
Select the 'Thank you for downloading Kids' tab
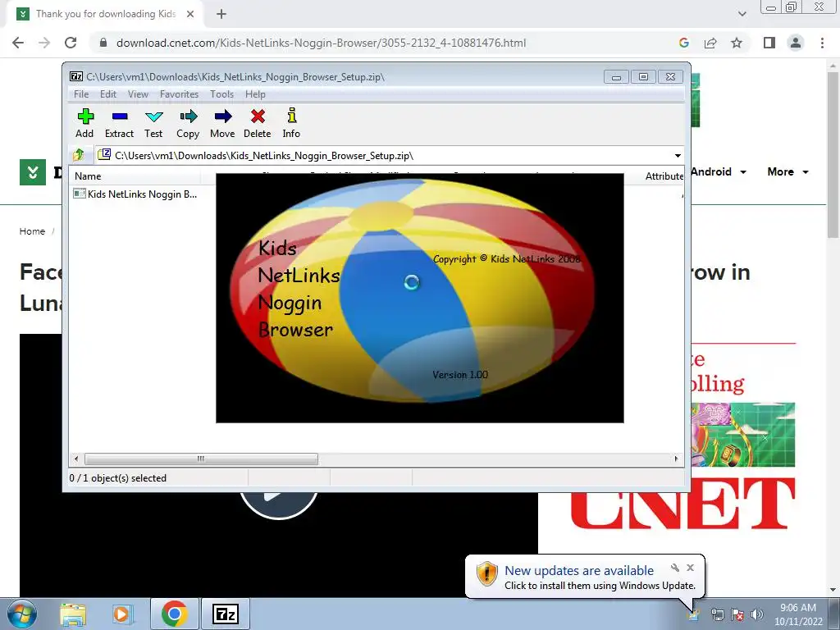106,15
